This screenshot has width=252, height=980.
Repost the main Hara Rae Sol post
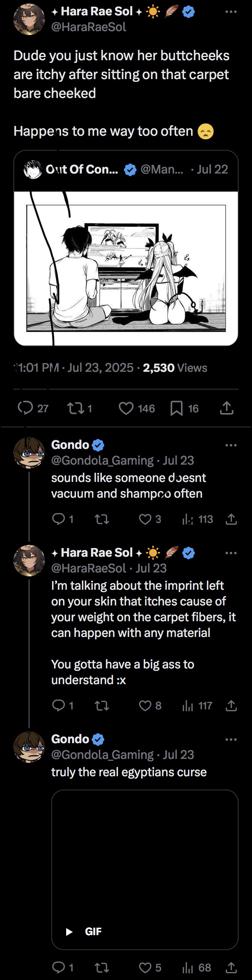[x=76, y=408]
